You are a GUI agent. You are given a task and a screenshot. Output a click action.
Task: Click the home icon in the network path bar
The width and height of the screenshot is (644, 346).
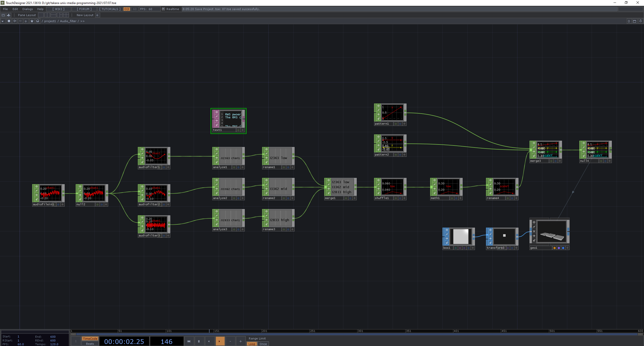pyautogui.click(x=37, y=21)
